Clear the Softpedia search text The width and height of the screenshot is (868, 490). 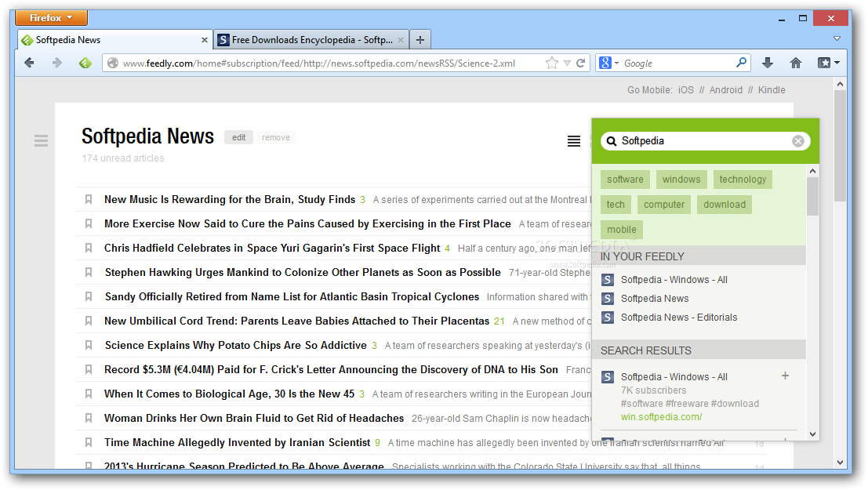(797, 141)
